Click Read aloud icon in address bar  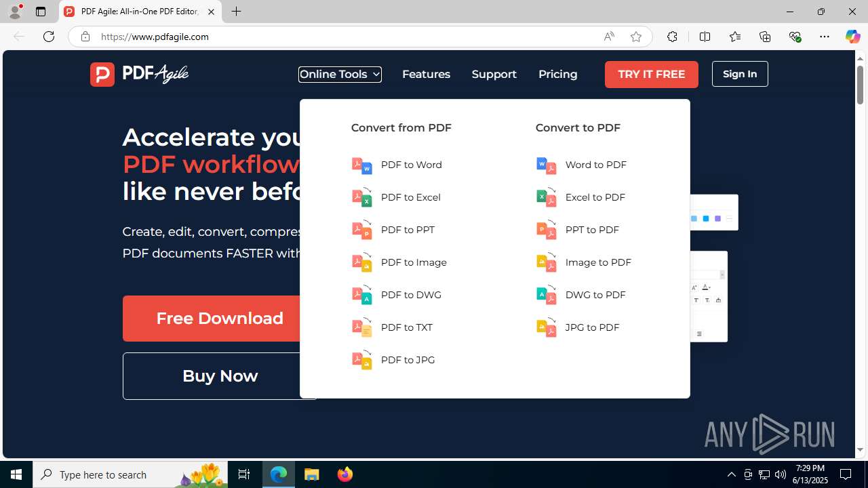609,37
